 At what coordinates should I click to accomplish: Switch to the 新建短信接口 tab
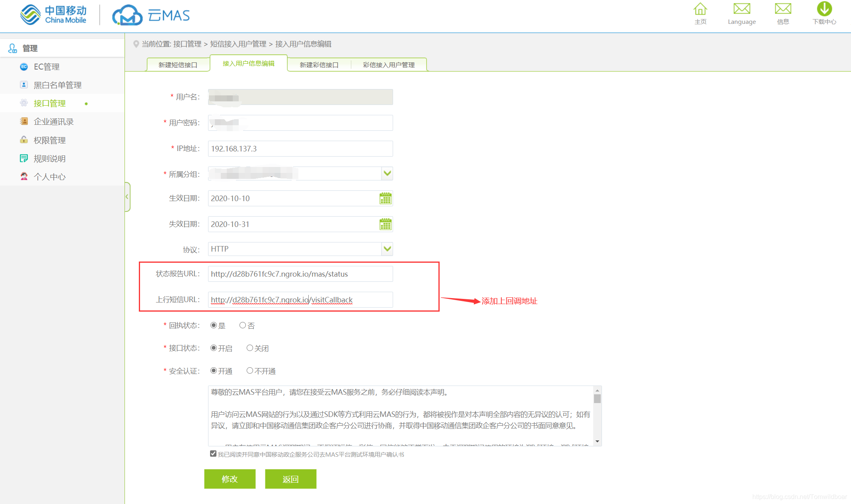click(178, 65)
